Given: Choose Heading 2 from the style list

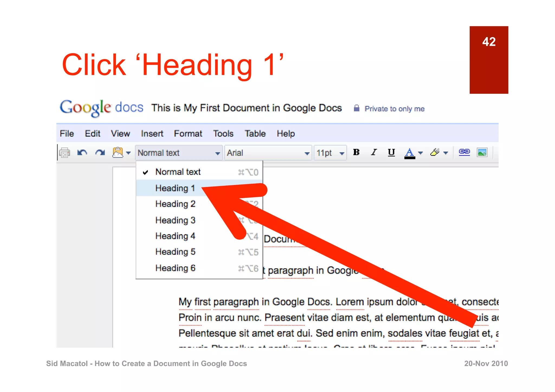Looking at the screenshot, I should [x=199, y=204].
